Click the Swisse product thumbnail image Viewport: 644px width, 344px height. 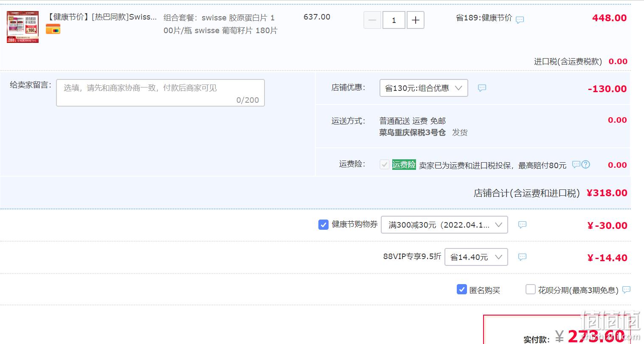22,27
